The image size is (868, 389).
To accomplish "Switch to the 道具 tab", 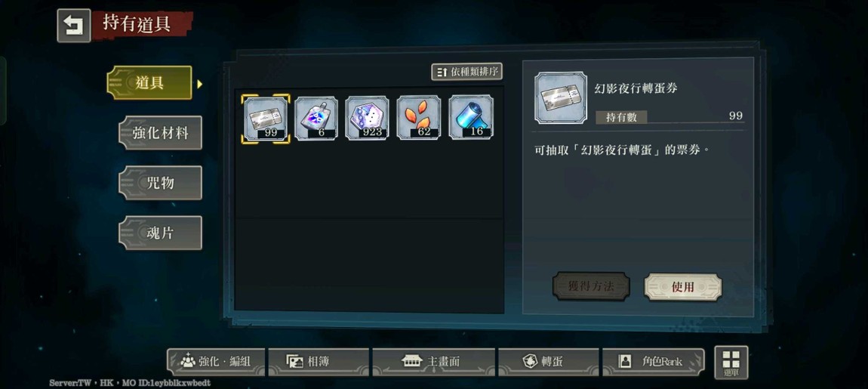I will 149,83.
